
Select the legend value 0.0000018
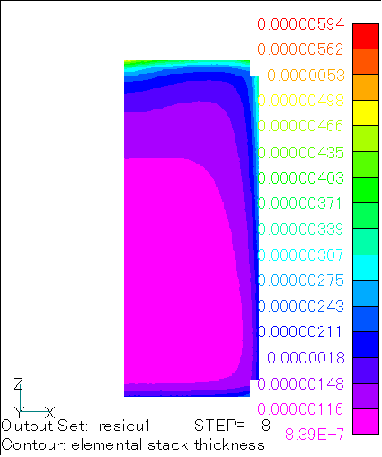tap(306, 358)
